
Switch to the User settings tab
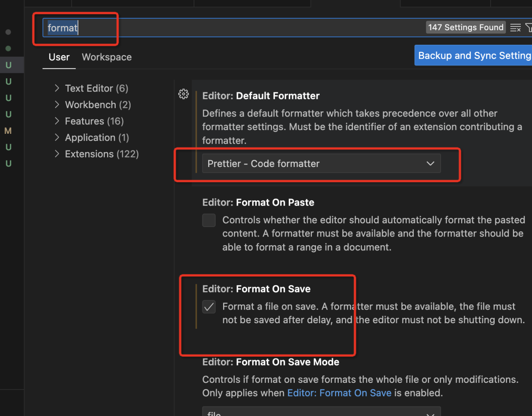59,57
